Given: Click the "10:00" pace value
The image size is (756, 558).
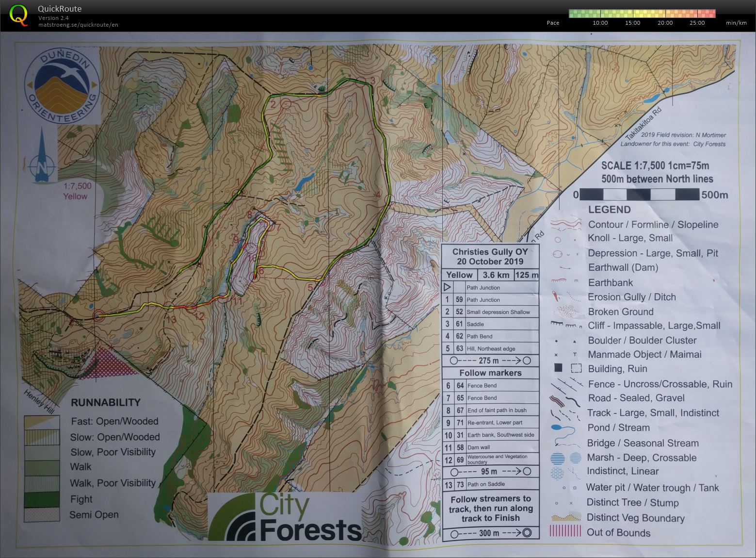Looking at the screenshot, I should [600, 23].
